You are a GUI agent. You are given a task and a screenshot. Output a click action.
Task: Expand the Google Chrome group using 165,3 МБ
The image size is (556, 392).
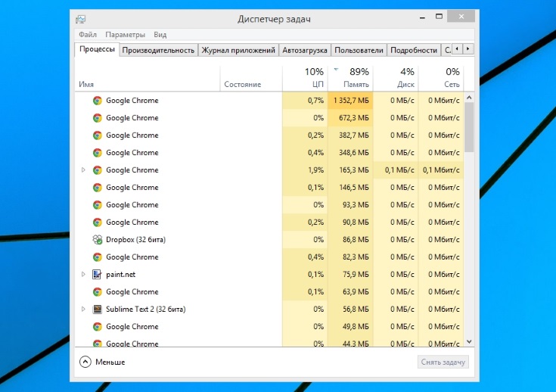pos(83,170)
